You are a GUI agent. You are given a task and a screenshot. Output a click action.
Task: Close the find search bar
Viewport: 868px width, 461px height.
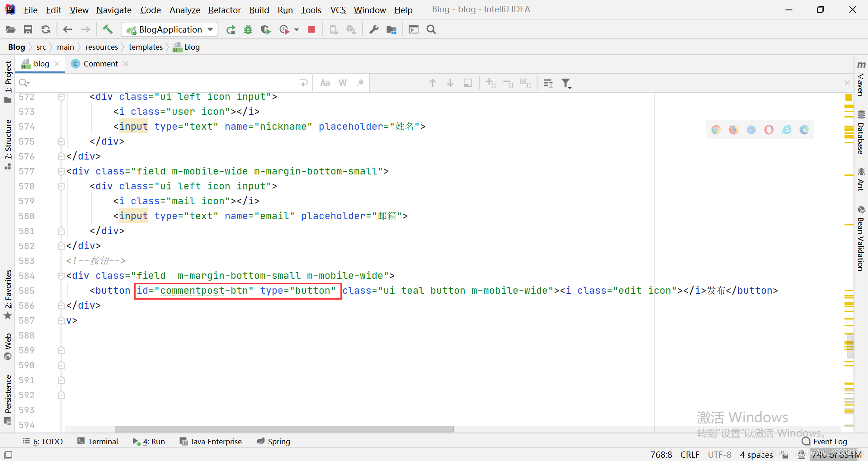tap(847, 83)
